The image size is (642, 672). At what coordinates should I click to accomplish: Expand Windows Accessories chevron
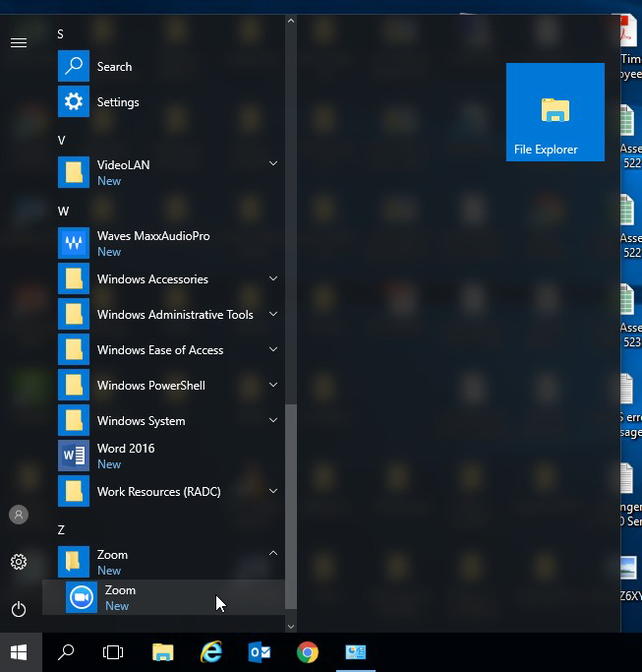pos(272,278)
